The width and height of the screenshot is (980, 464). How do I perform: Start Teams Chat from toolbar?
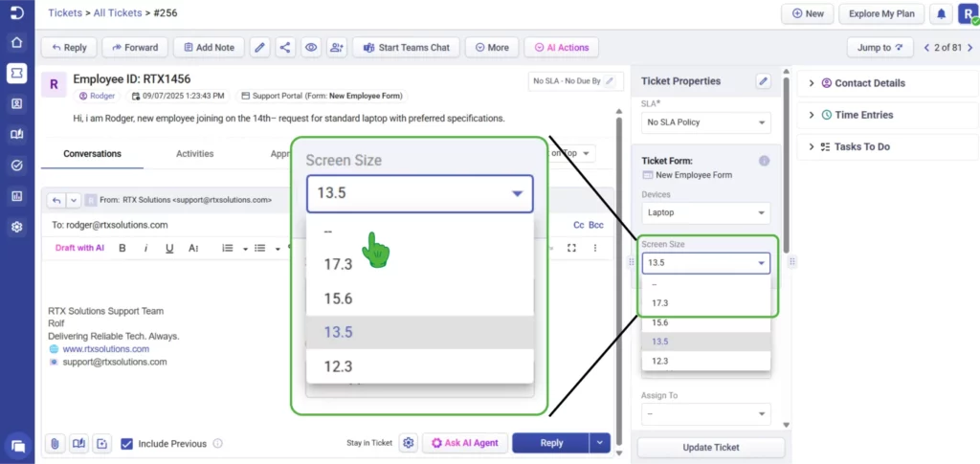pyautogui.click(x=406, y=48)
